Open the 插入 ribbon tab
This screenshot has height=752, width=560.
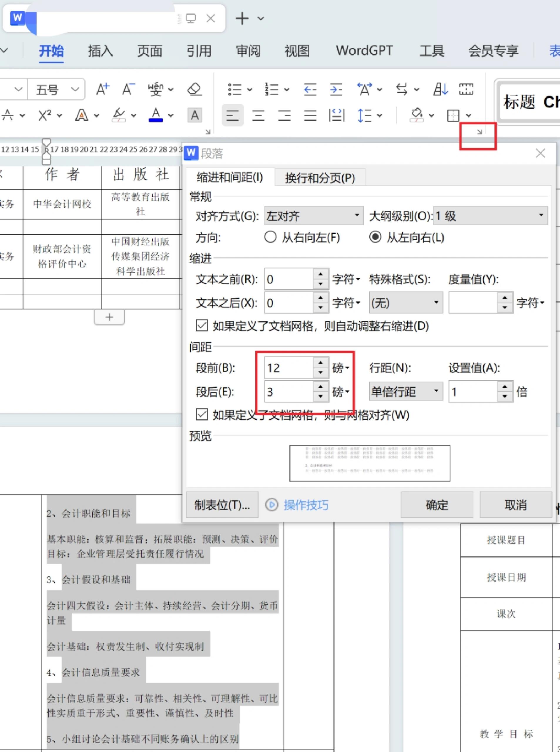100,51
